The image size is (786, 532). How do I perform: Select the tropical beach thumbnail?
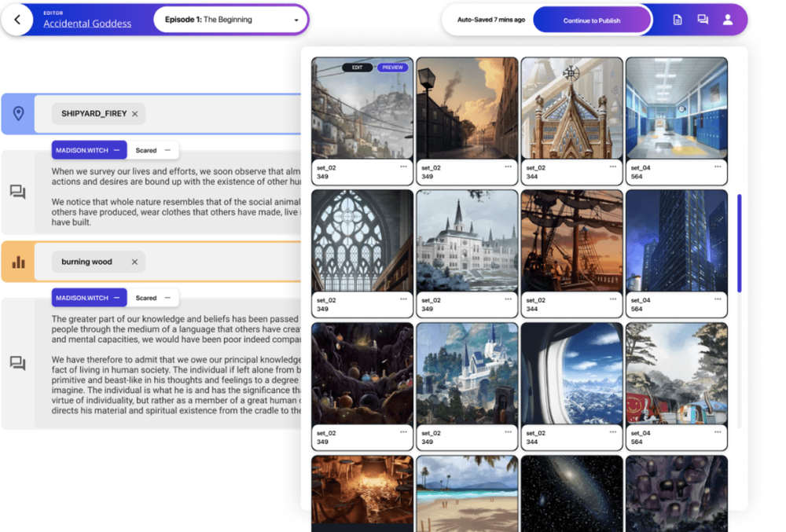click(x=467, y=493)
